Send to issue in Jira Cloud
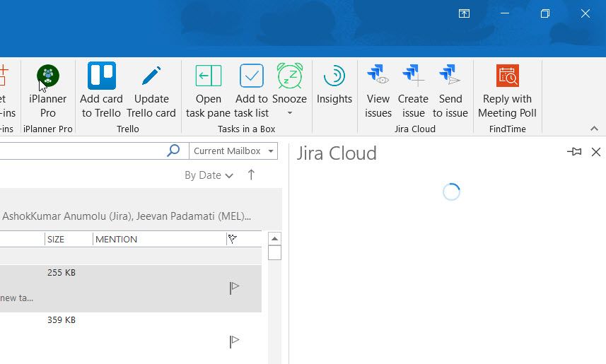Screen dimensions: 606x364 point(450,91)
